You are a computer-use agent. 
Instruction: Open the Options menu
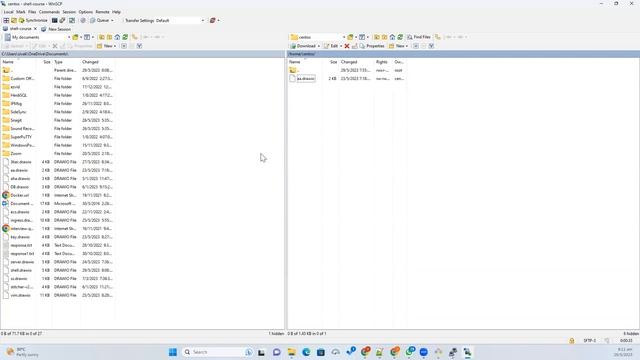tap(86, 12)
